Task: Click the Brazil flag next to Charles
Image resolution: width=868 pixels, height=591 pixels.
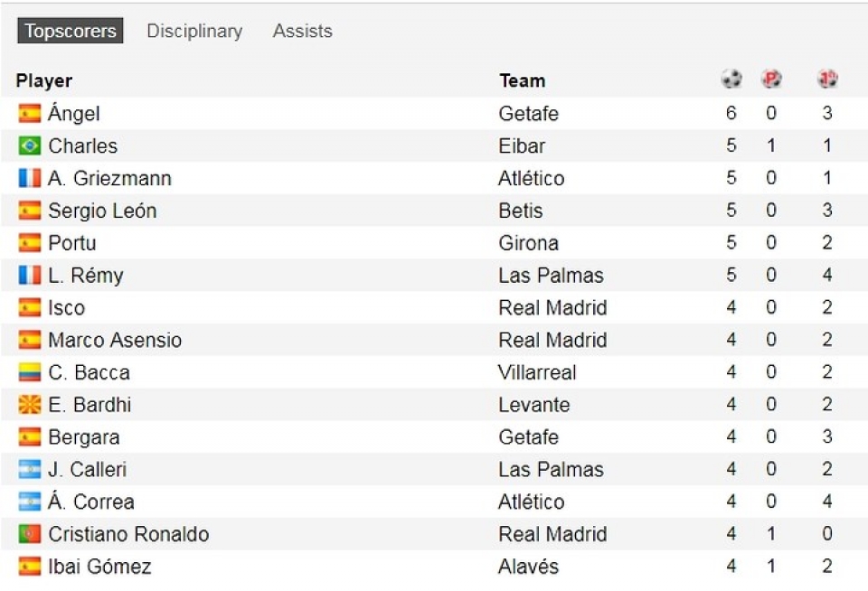Action: click(x=30, y=145)
